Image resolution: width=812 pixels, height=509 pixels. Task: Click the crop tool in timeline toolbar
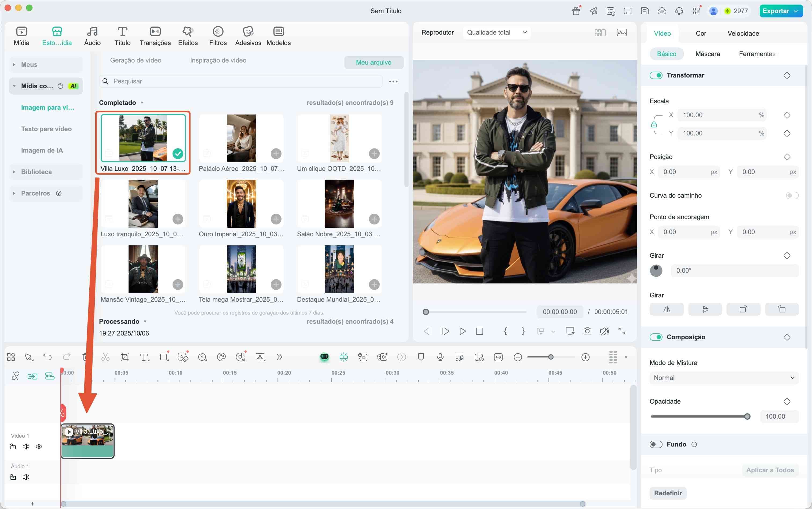pyautogui.click(x=125, y=357)
